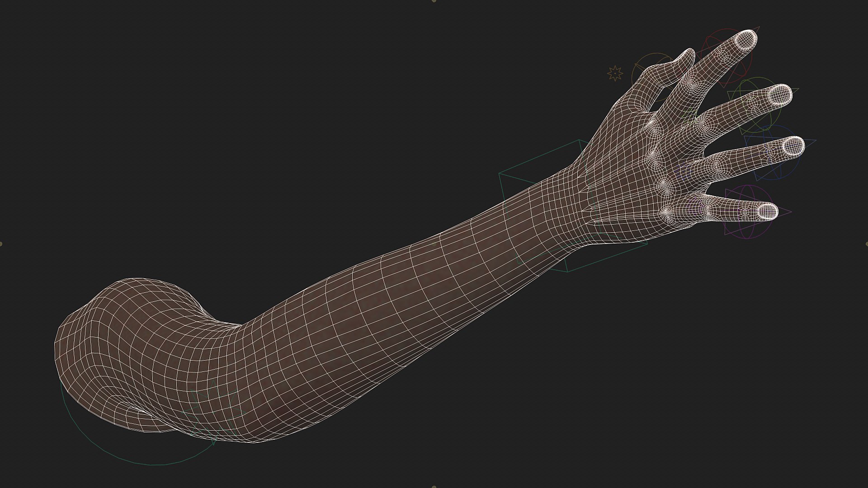Viewport: 868px width, 488px height.
Task: Select the gold star-shaped rig control
Action: tap(615, 73)
